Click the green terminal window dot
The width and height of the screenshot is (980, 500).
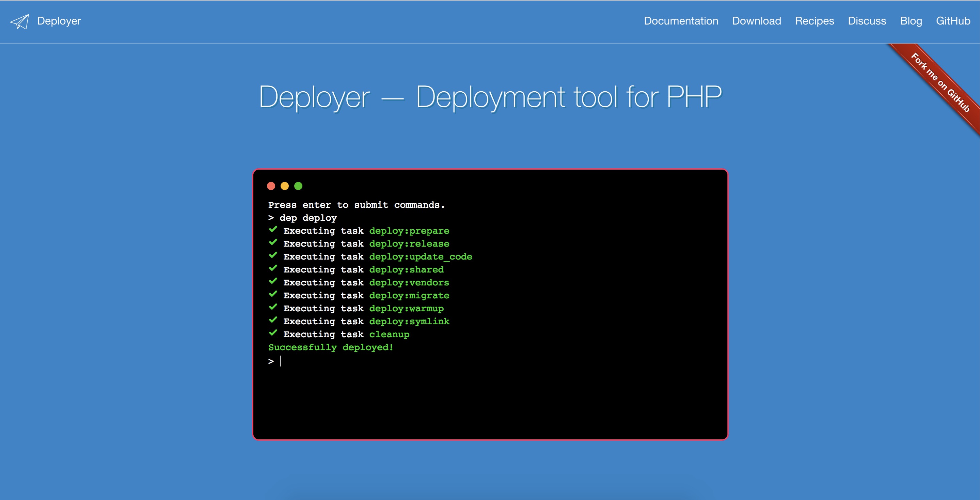tap(299, 186)
